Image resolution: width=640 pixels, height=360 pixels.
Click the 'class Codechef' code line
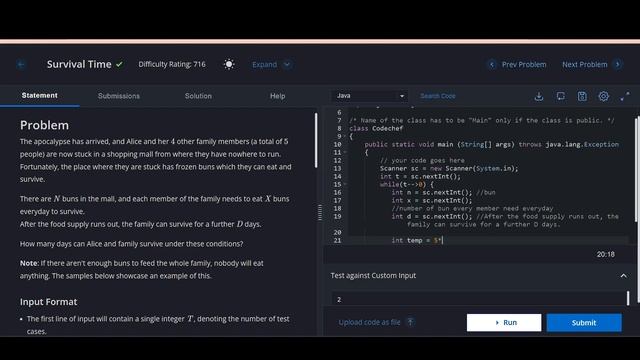click(376, 128)
